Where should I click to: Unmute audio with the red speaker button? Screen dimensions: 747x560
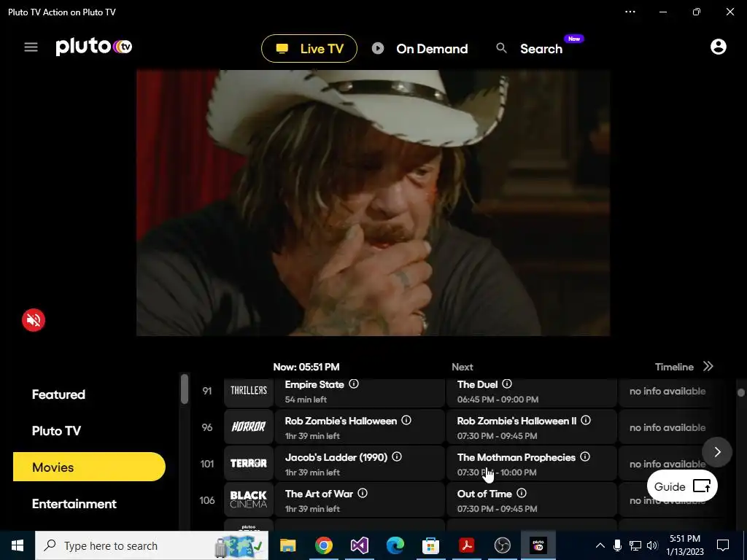point(34,320)
